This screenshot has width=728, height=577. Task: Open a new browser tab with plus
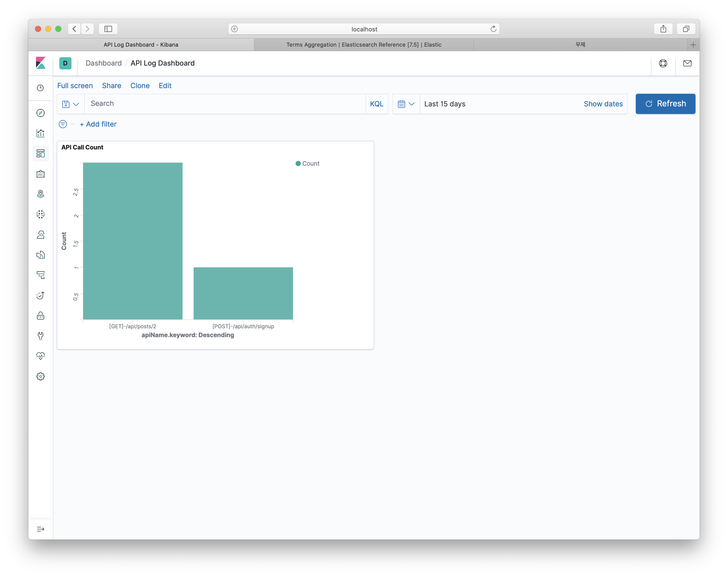click(x=693, y=45)
